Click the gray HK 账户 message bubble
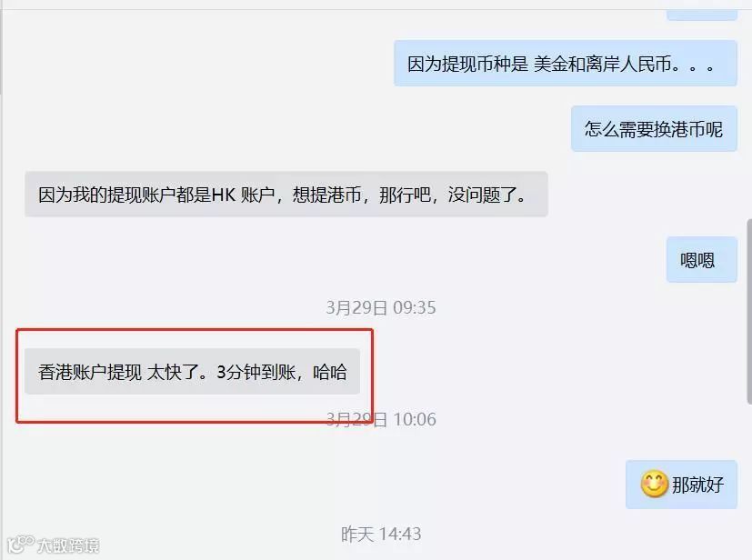The width and height of the screenshot is (752, 560). (286, 195)
